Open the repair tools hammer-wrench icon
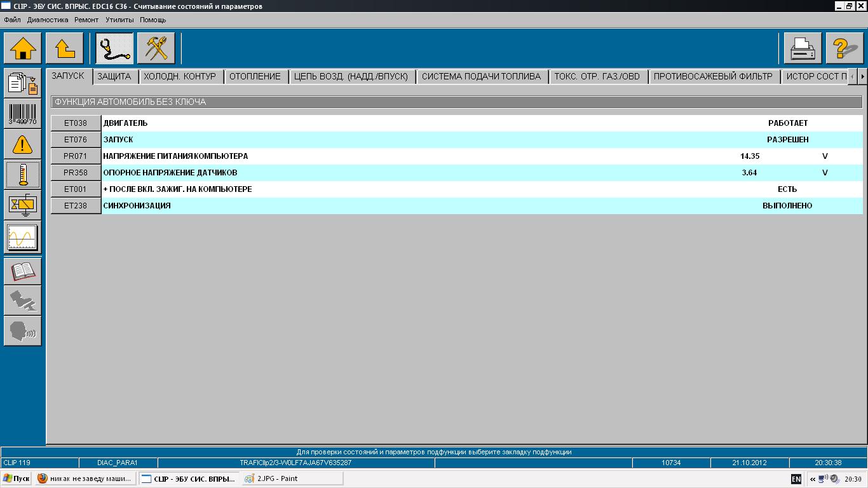Viewport: 868px width, 488px height. (156, 48)
